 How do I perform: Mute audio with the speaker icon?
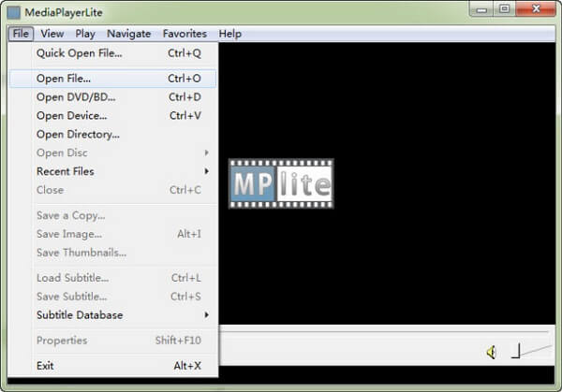(x=491, y=352)
